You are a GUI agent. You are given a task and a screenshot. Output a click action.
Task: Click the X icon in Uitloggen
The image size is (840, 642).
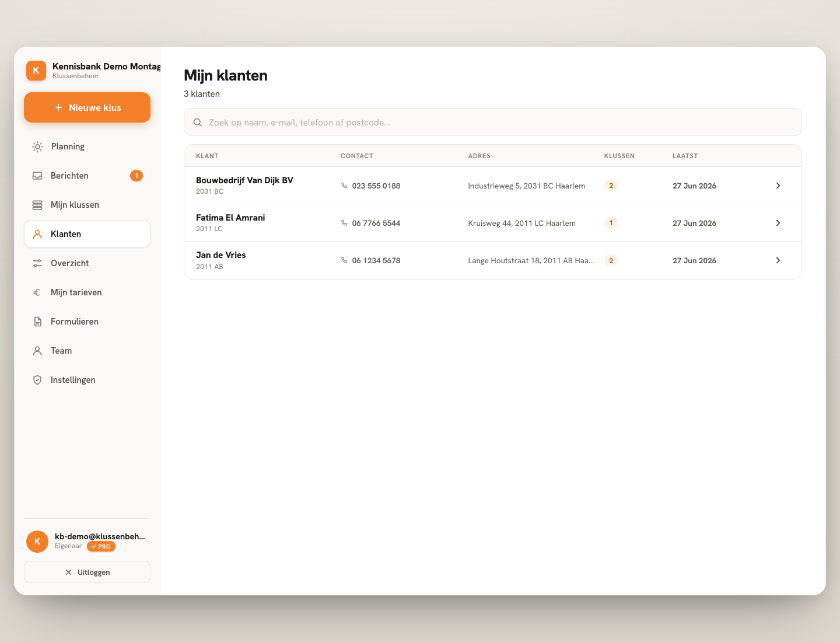68,573
